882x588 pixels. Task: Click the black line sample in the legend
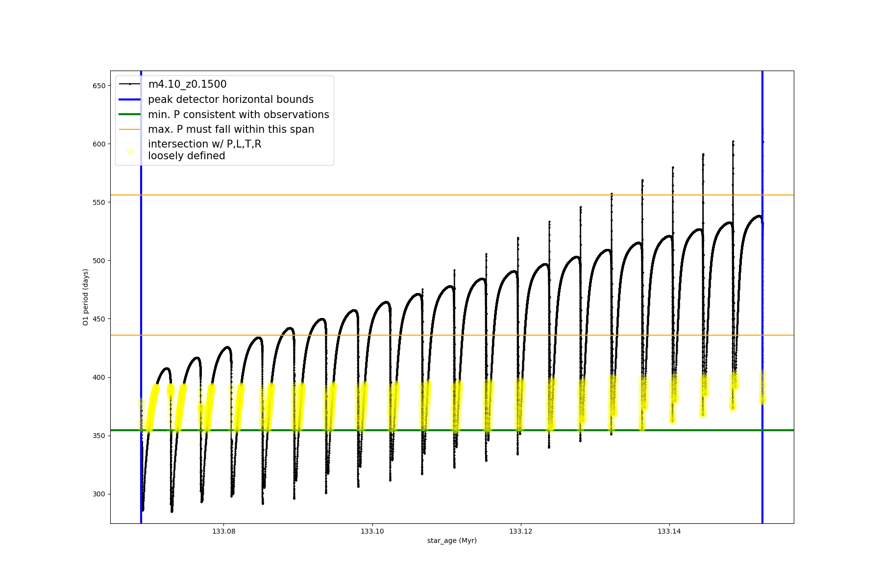(130, 84)
